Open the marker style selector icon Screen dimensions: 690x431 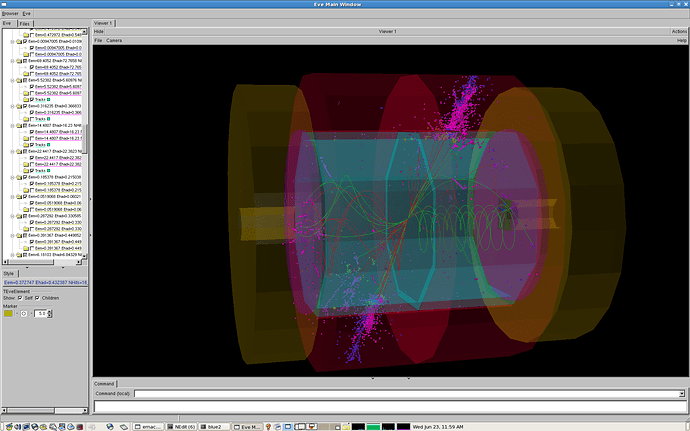(25, 314)
